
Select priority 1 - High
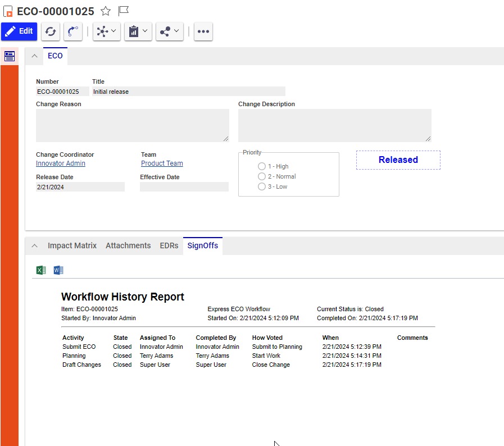click(262, 166)
